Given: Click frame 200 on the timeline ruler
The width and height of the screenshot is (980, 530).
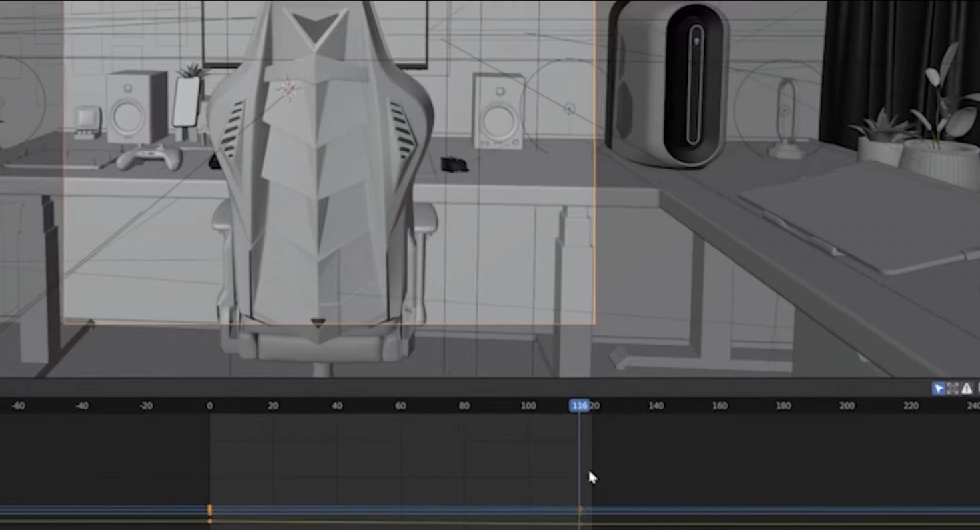Looking at the screenshot, I should coord(847,405).
